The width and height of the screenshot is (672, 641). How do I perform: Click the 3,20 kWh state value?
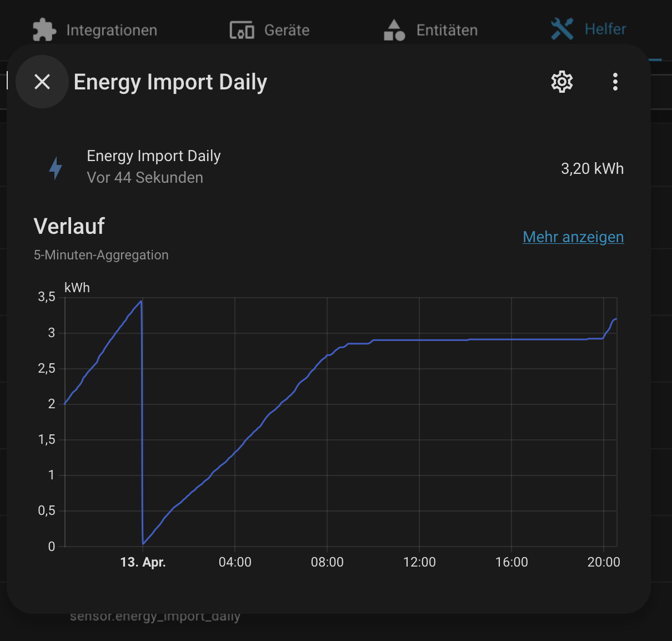click(592, 169)
